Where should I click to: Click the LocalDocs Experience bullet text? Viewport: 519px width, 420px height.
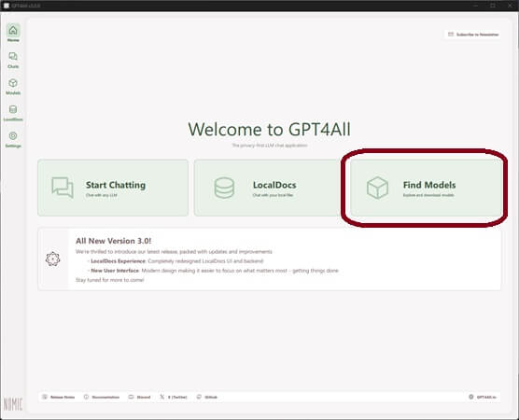(x=177, y=261)
